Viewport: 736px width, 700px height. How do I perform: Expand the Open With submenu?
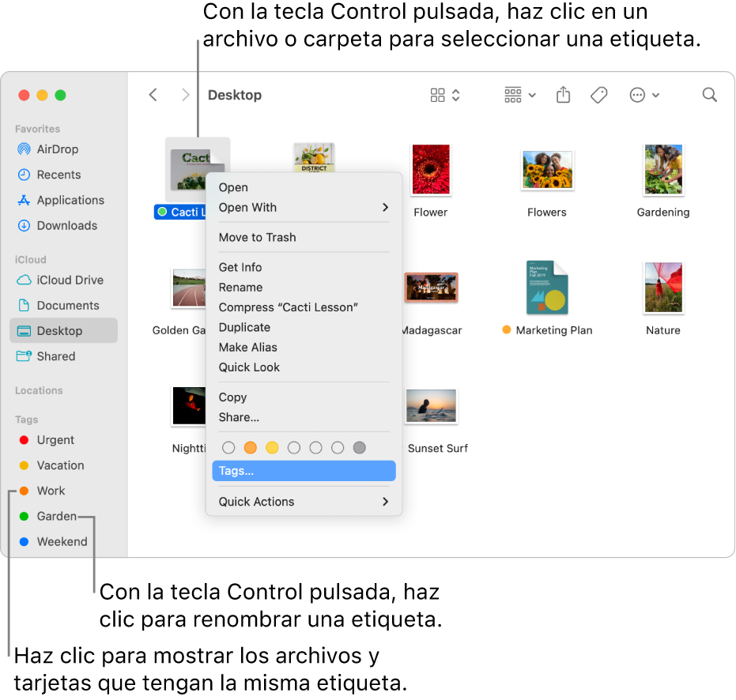click(304, 207)
